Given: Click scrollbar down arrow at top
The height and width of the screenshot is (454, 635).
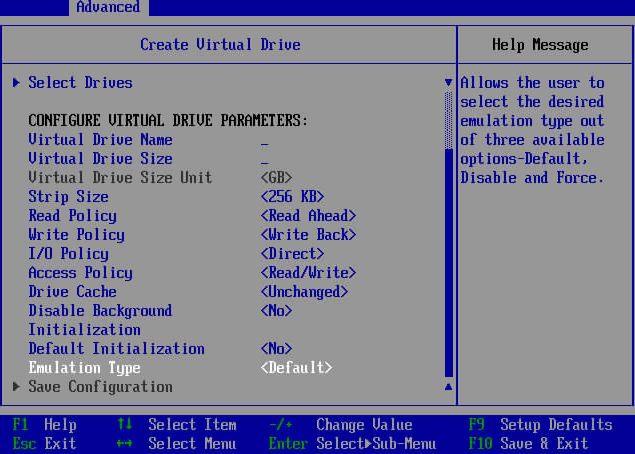Looking at the screenshot, I should (x=448, y=82).
